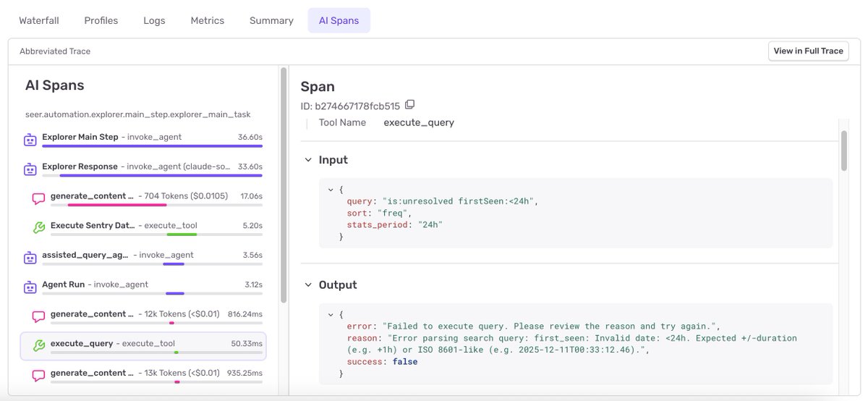Copy the span ID b274667178fcb515
Viewport: 868px width, 401px height.
410,105
